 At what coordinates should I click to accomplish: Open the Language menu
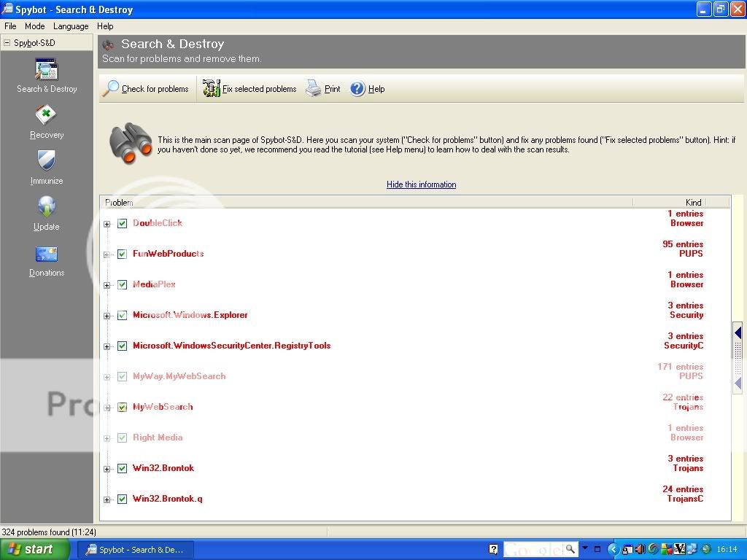[71, 26]
